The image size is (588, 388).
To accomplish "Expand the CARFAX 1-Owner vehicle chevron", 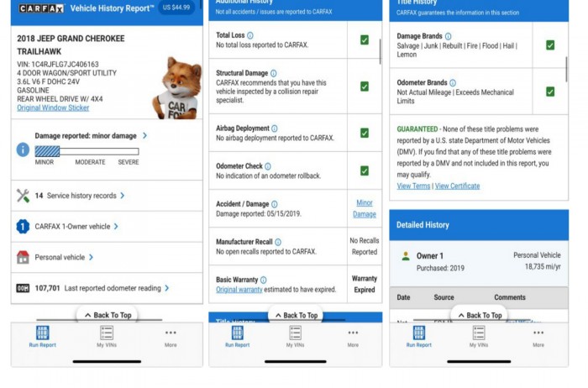I will point(116,226).
